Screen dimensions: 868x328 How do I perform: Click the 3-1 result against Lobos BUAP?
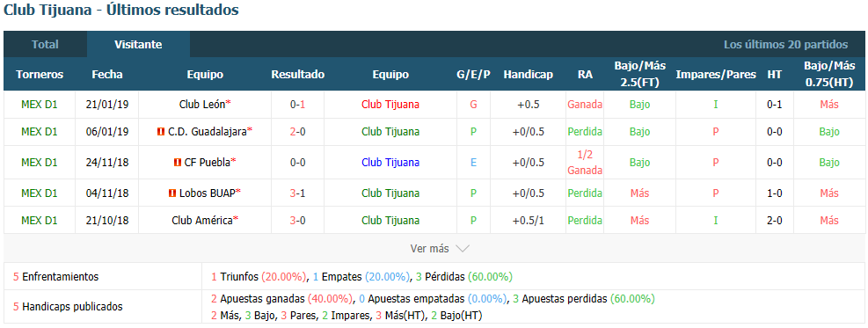tap(298, 193)
